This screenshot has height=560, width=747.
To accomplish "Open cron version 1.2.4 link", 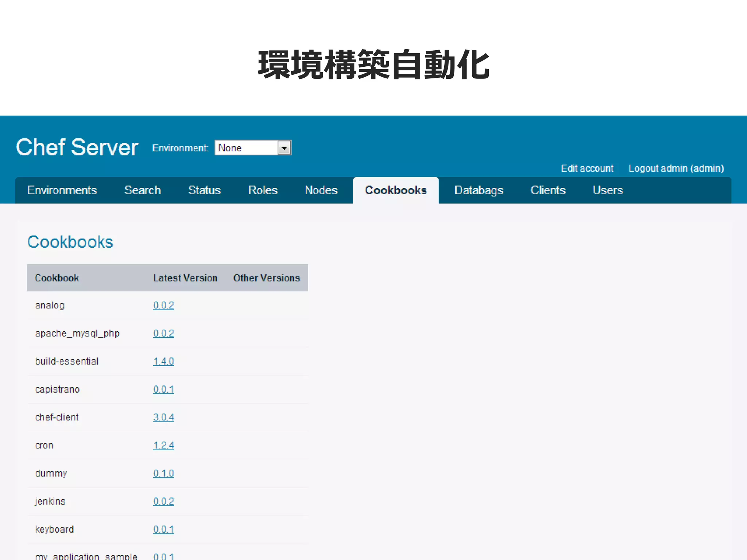I will click(163, 446).
